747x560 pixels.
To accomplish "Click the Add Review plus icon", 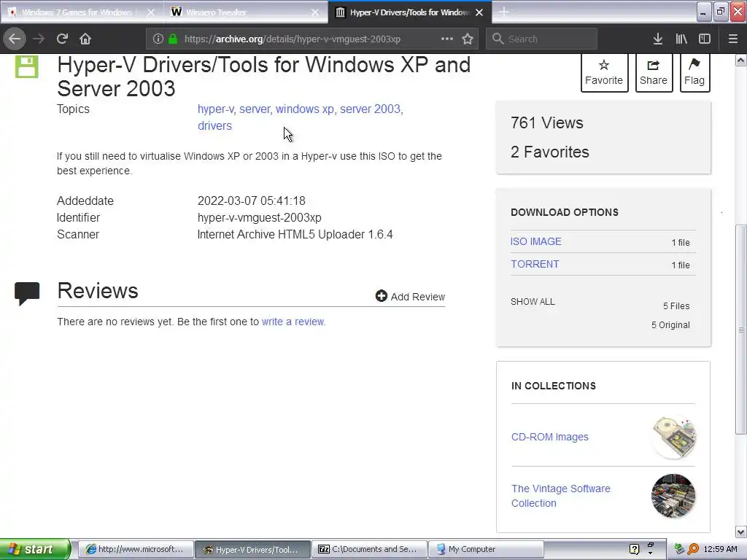I will (x=381, y=296).
